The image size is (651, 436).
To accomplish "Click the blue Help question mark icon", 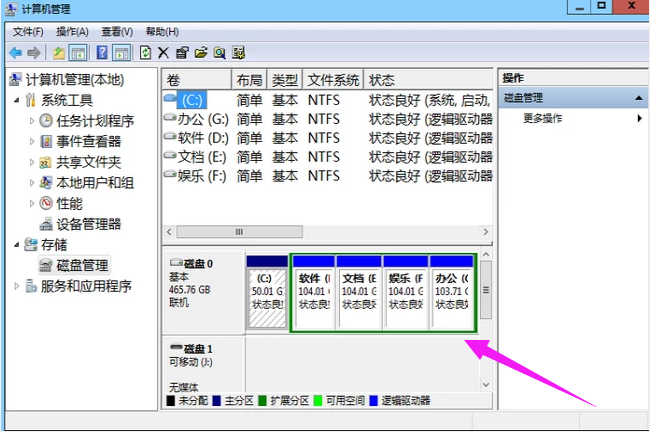I will tap(101, 52).
